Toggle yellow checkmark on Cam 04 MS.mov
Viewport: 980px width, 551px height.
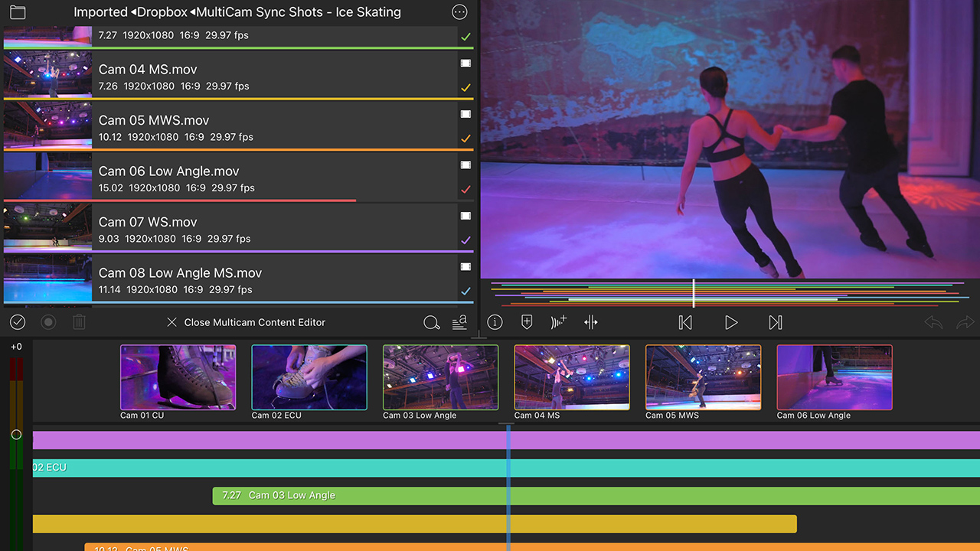point(465,88)
